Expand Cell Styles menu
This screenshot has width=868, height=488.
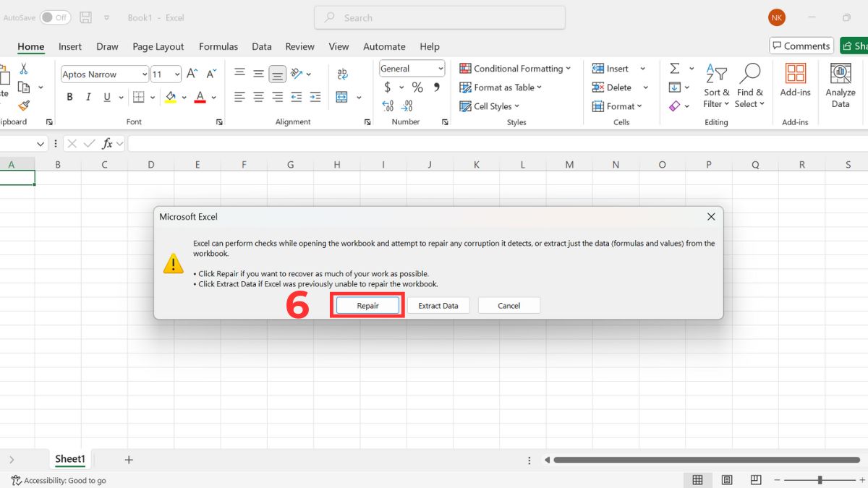pos(490,106)
